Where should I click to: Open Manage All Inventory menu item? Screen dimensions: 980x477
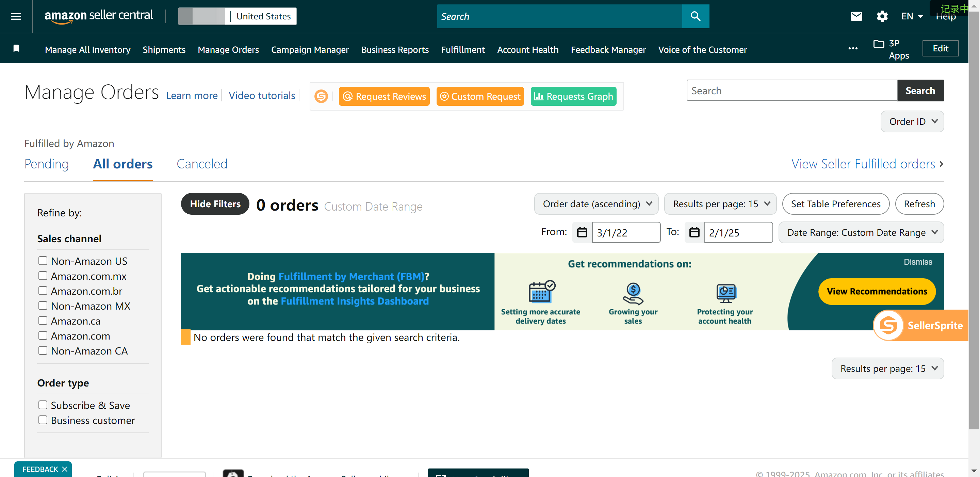[x=87, y=50]
